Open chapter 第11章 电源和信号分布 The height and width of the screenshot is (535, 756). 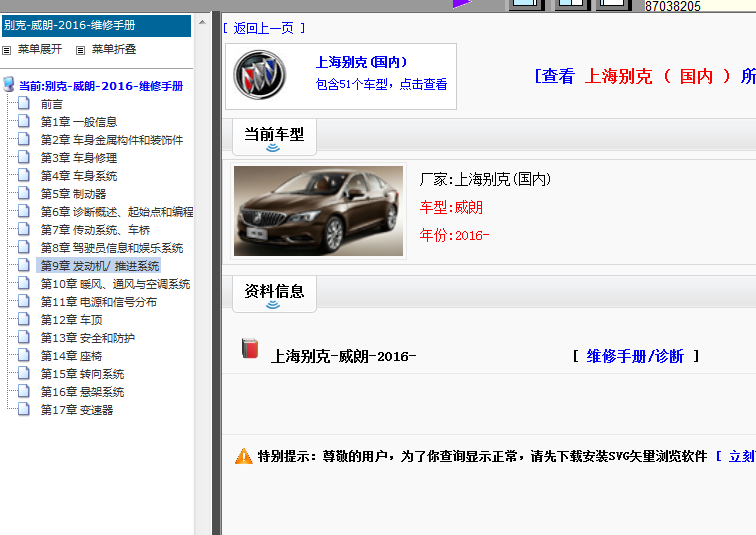coord(99,302)
